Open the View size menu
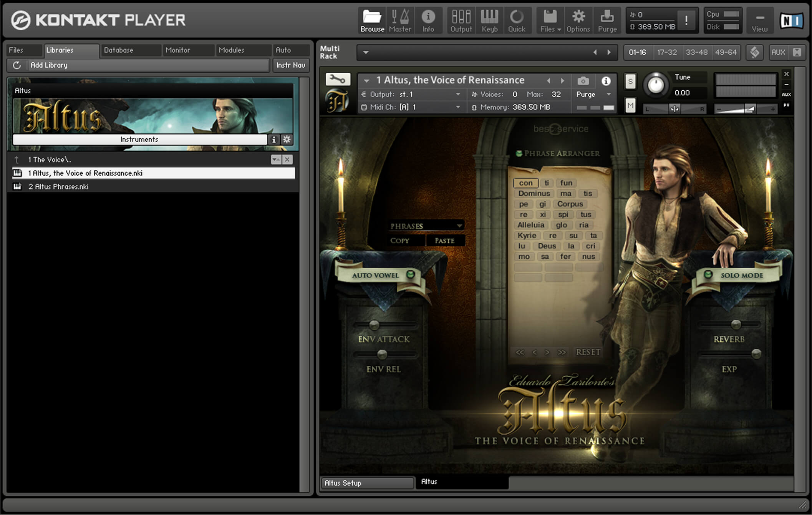Image resolution: width=812 pixels, height=515 pixels. point(759,21)
